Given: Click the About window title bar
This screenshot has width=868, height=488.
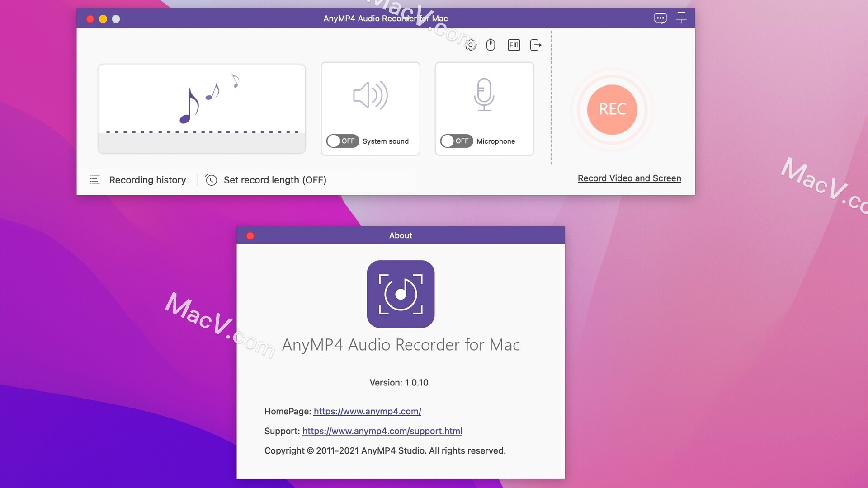Looking at the screenshot, I should (400, 235).
